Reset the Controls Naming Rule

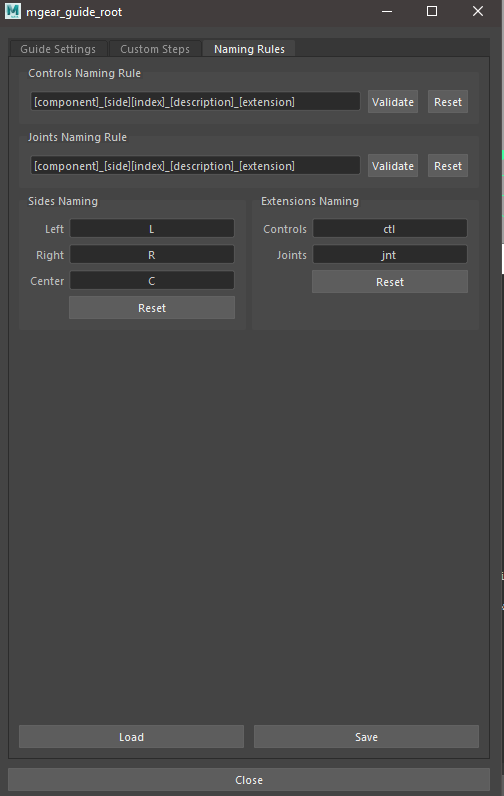point(448,102)
